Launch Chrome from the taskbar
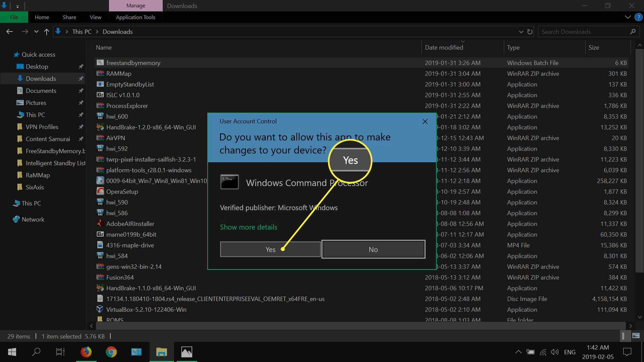 tap(111, 352)
